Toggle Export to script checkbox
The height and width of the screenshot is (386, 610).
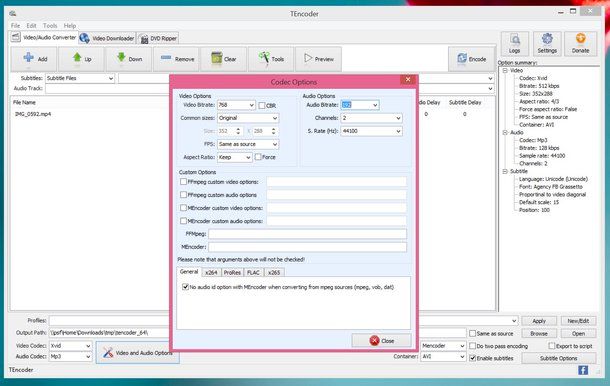(x=551, y=346)
